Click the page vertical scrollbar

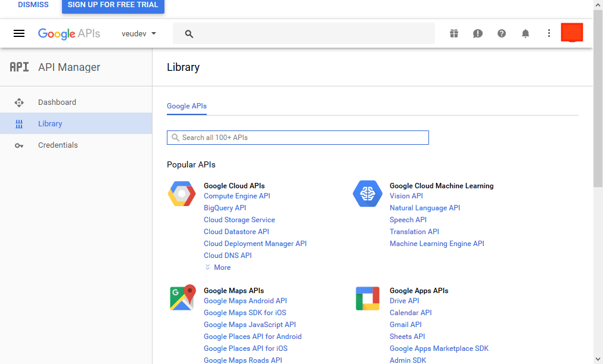click(x=598, y=119)
